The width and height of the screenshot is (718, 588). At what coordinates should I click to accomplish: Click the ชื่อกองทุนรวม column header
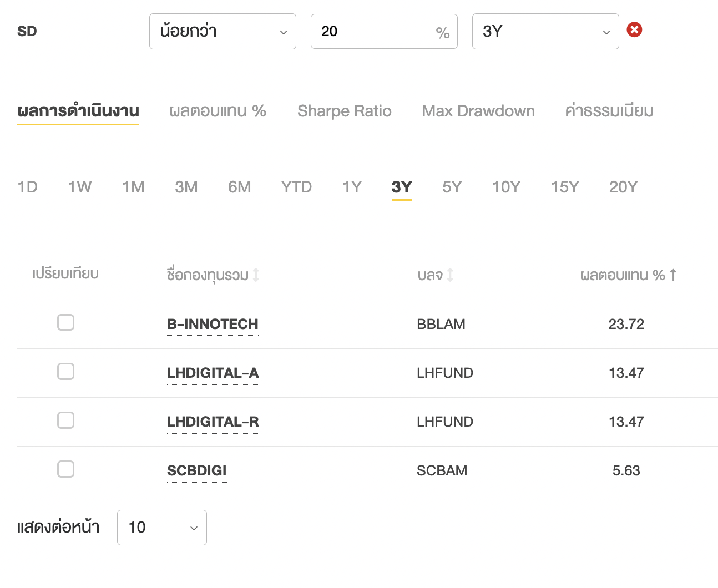tap(208, 275)
